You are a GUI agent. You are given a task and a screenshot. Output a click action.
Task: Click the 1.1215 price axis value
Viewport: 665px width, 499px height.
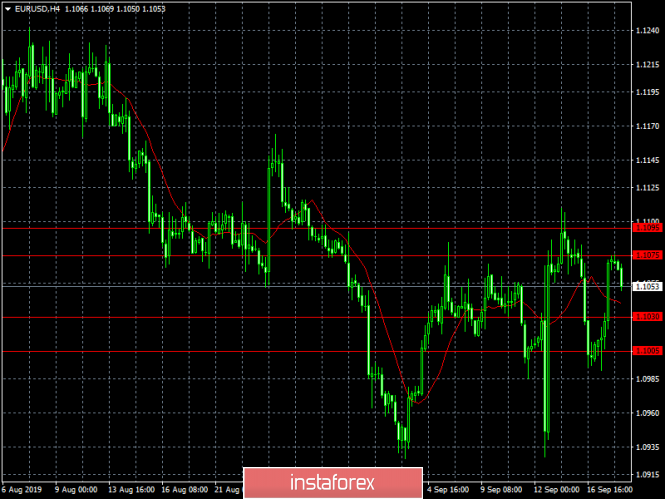[648, 64]
